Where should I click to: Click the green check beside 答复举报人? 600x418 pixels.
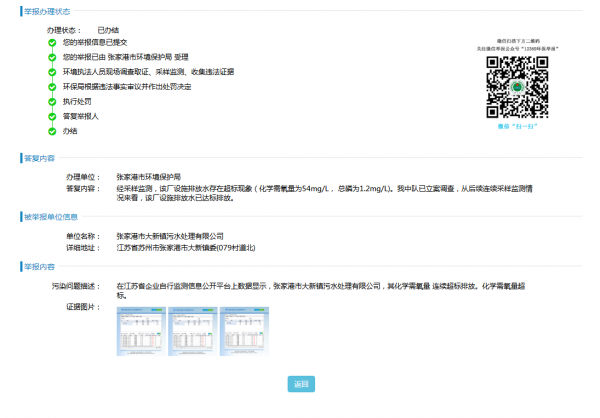52,116
